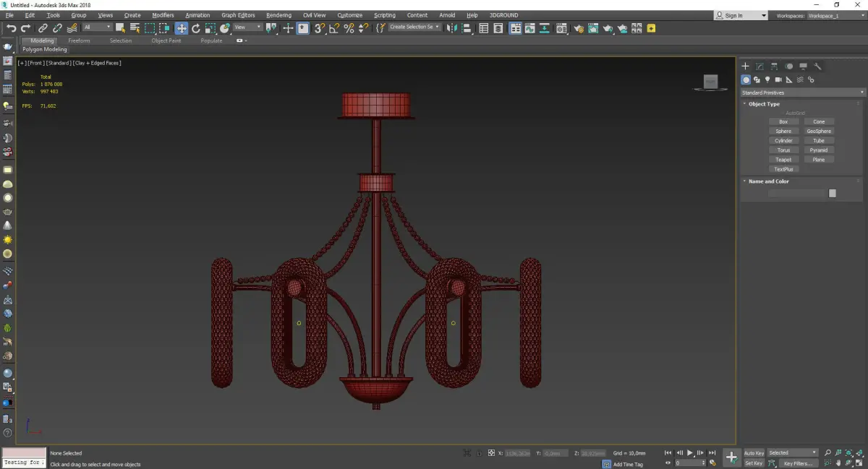This screenshot has height=469, width=868.
Task: Click the Set Key button
Action: (x=754, y=463)
